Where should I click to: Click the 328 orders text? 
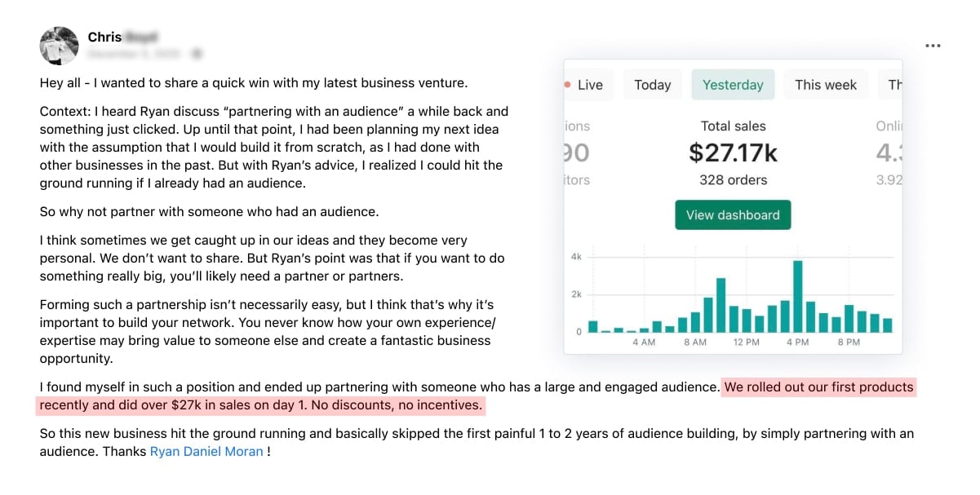733,179
